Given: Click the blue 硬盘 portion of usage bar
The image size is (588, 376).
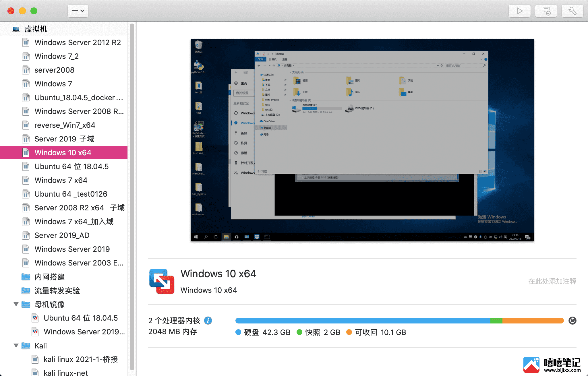Looking at the screenshot, I should (363, 321).
